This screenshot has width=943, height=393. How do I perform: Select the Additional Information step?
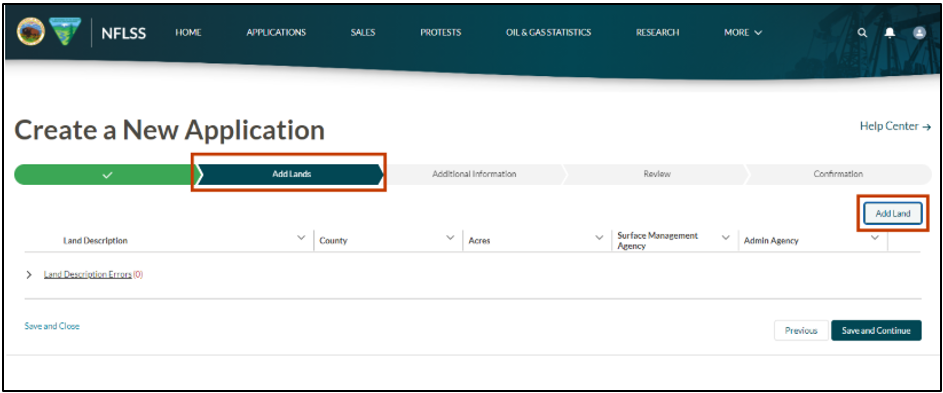474,174
